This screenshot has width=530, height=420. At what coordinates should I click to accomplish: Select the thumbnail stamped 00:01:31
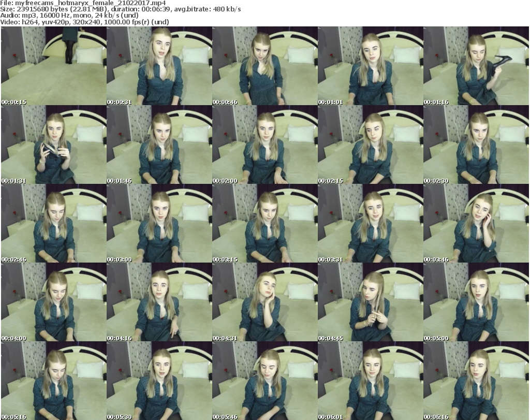click(x=54, y=144)
